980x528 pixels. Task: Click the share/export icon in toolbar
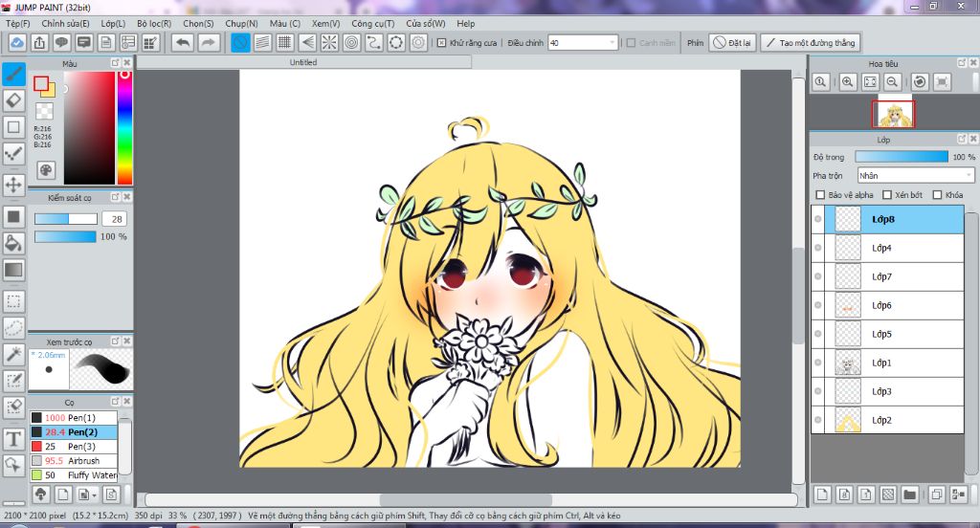tap(39, 42)
